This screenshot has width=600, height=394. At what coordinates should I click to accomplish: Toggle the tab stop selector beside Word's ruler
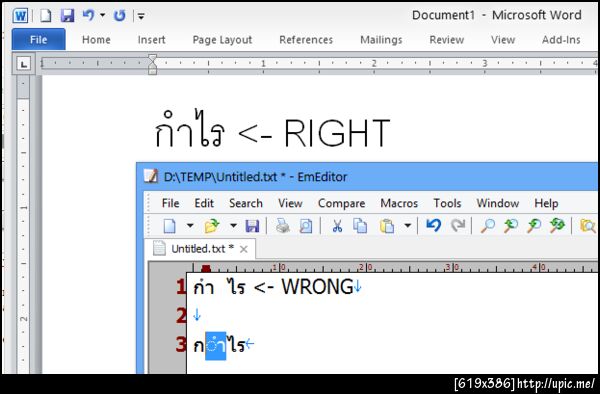click(x=23, y=63)
